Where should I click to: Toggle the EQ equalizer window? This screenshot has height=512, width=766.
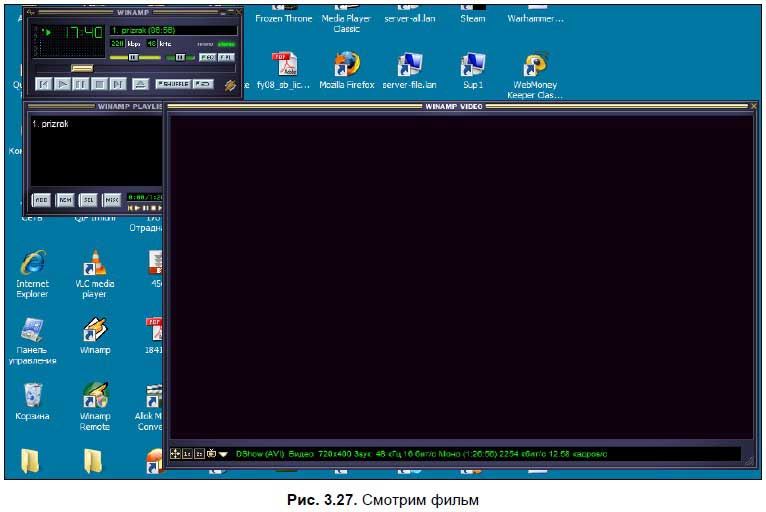point(206,57)
